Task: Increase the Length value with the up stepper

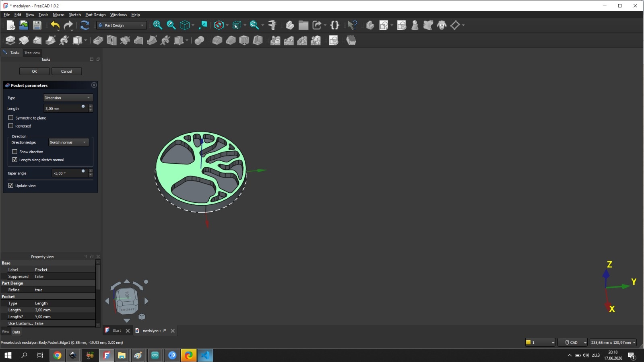Action: 91,106
